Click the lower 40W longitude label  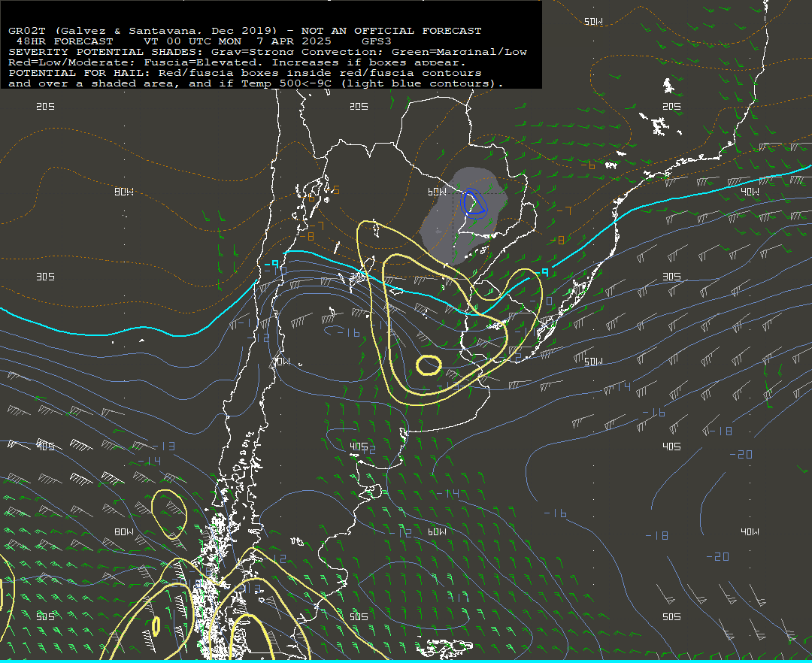pos(750,531)
